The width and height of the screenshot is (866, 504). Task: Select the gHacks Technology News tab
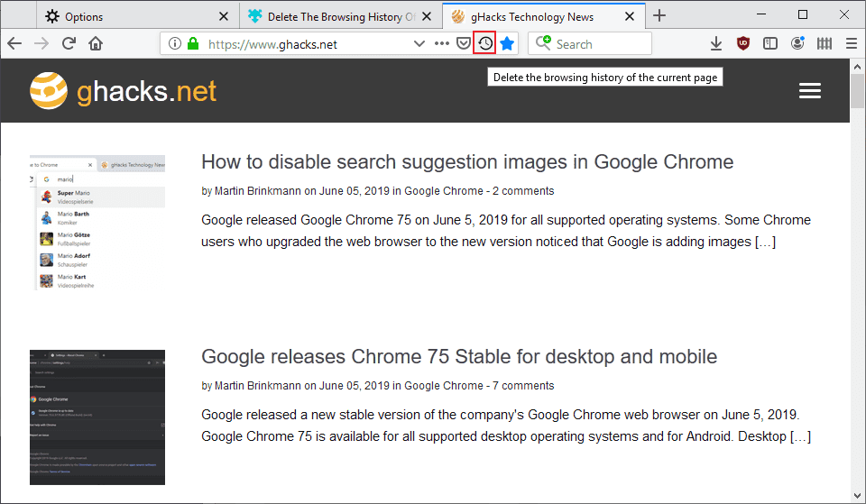[x=543, y=16]
